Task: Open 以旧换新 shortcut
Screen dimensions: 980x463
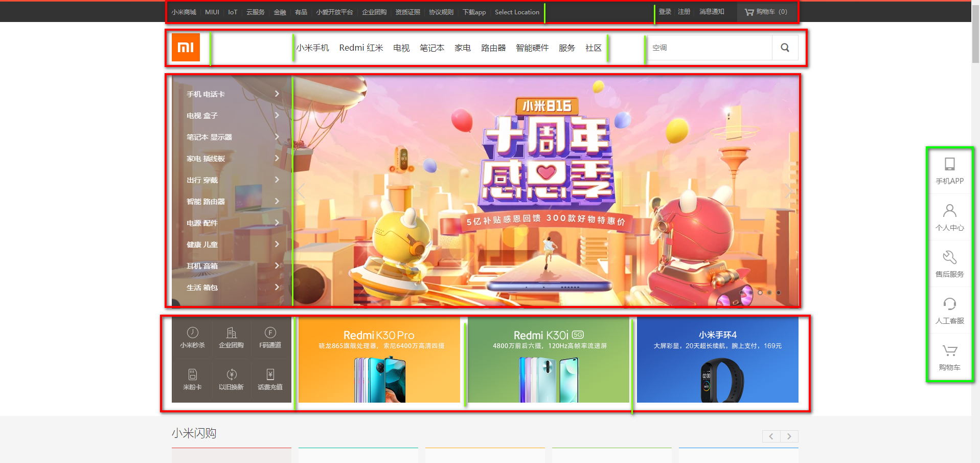Action: point(231,380)
